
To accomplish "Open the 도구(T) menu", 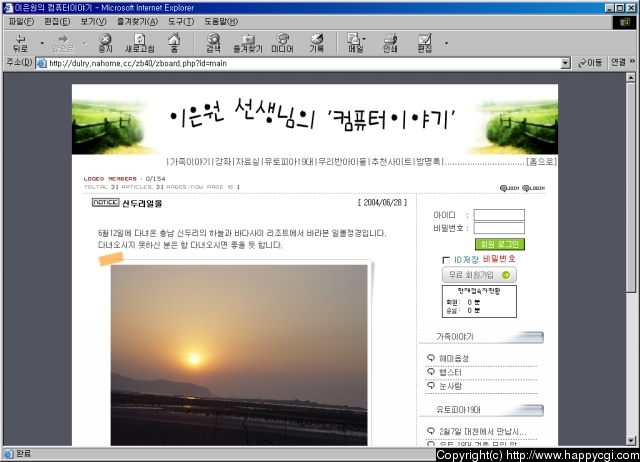I will tap(181, 22).
